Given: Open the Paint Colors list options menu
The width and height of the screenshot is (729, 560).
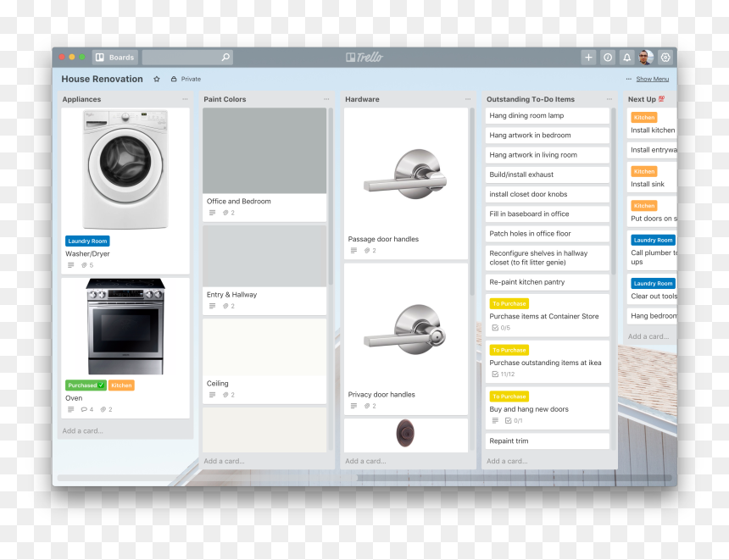Looking at the screenshot, I should tap(326, 99).
